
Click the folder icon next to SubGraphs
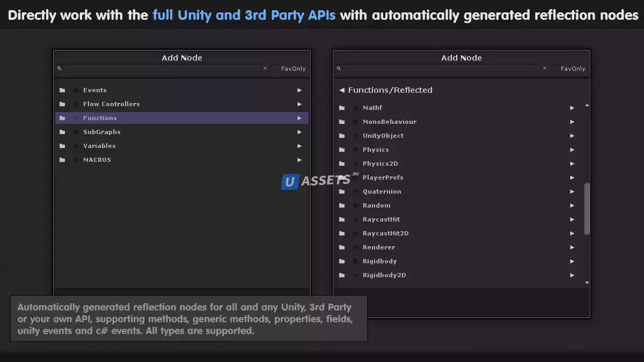(62, 132)
